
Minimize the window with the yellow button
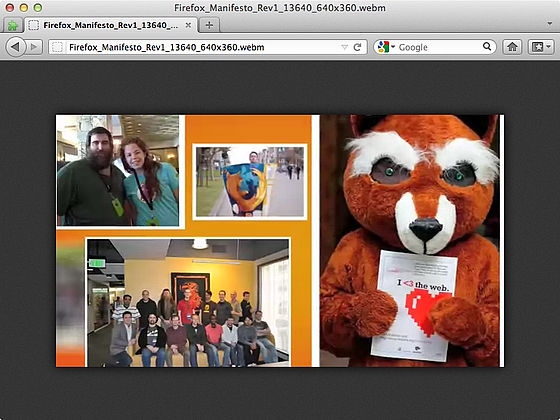pos(24,8)
